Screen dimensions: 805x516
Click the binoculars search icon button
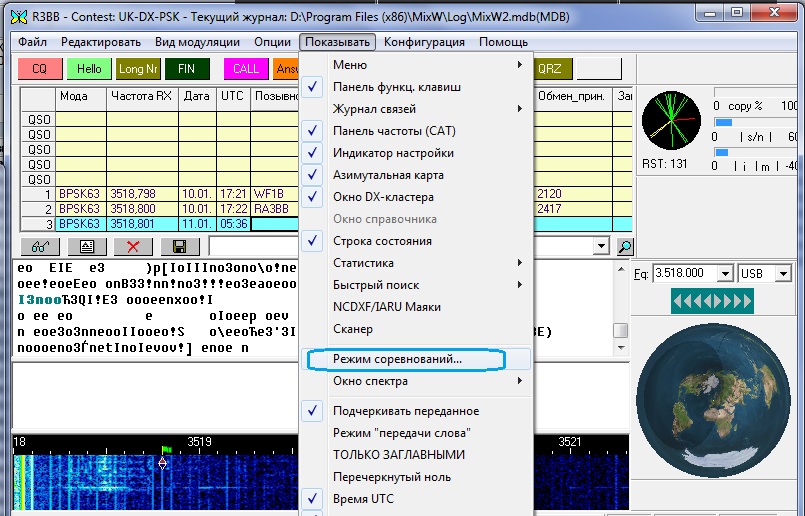39,246
